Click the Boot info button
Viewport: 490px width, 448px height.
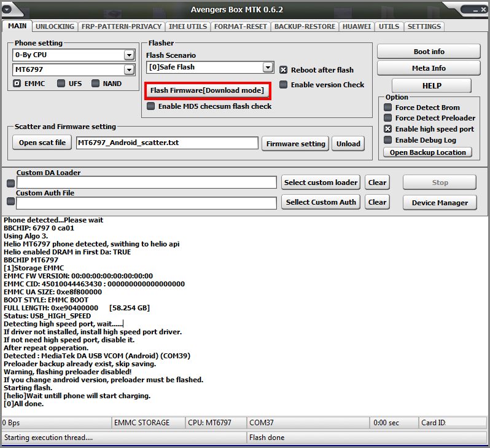(429, 52)
